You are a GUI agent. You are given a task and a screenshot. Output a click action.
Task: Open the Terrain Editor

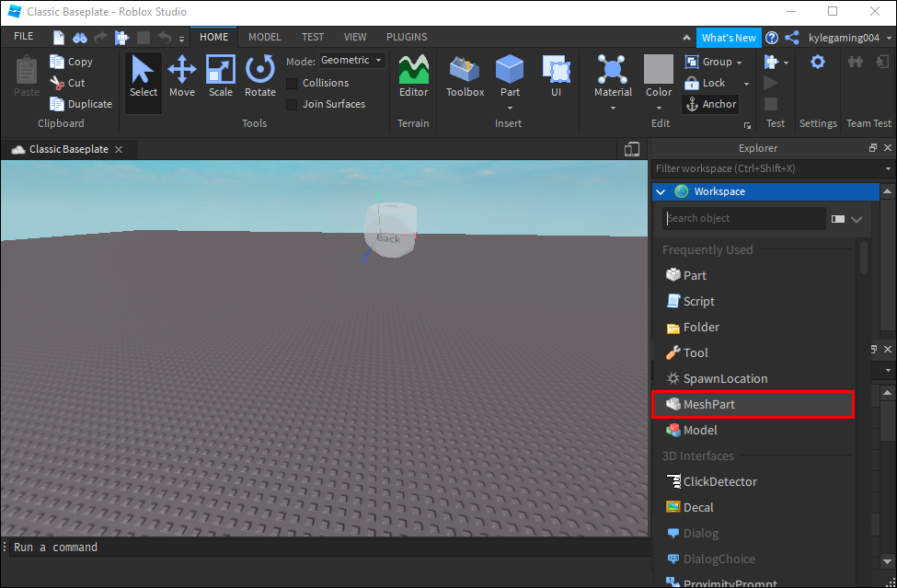click(414, 77)
